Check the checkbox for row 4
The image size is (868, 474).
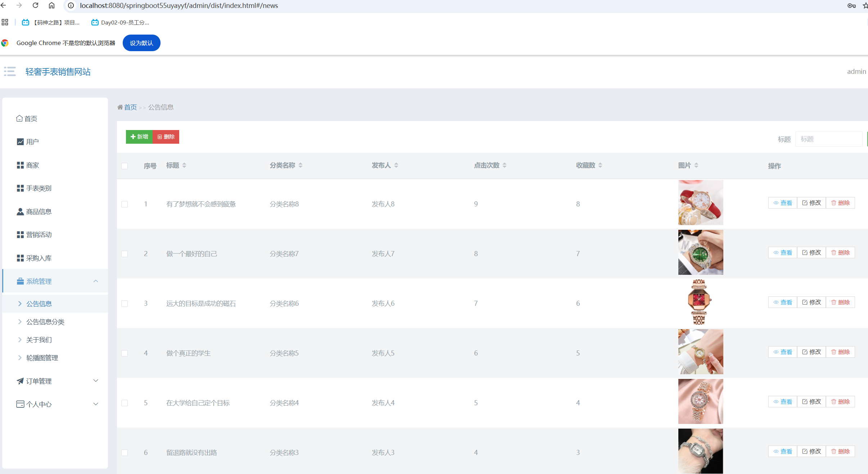[125, 353]
